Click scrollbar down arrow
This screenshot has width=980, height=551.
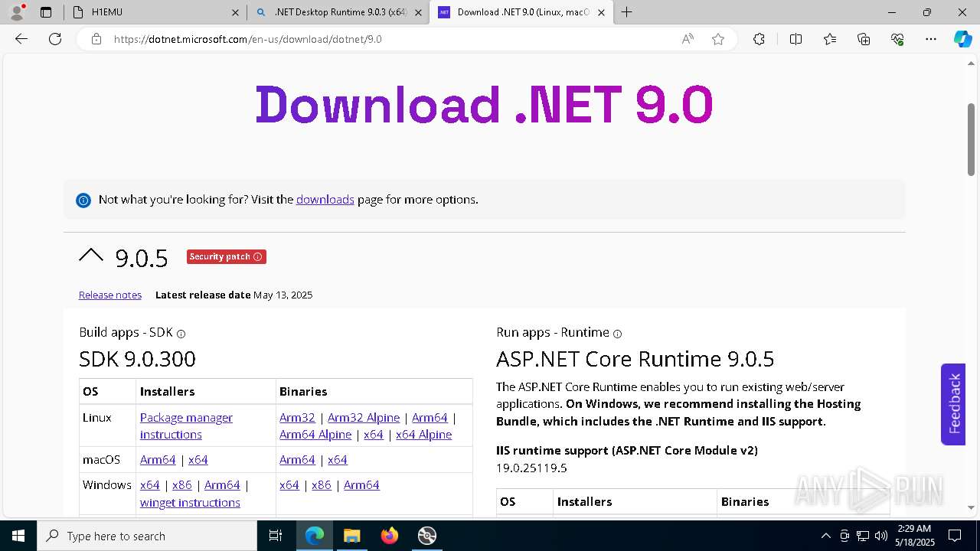[972, 507]
